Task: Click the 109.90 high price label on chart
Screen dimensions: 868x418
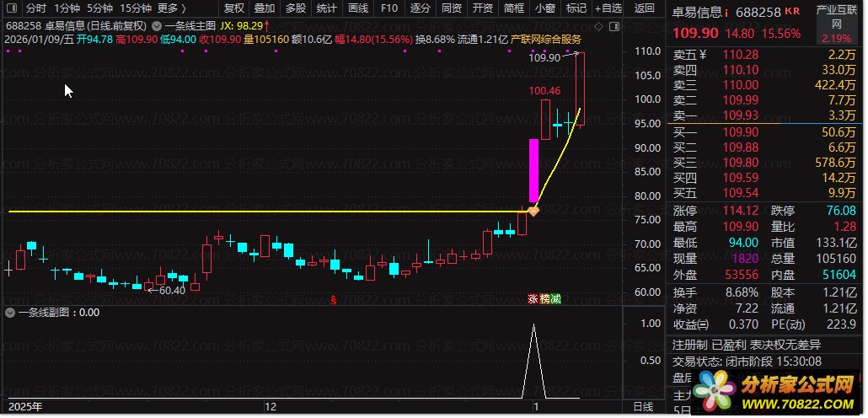Action: tap(544, 57)
